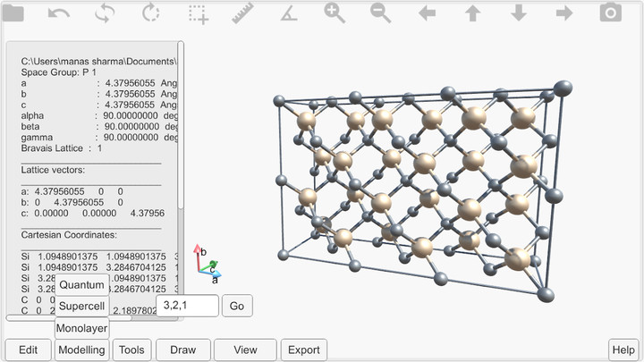Image resolution: width=644 pixels, height=362 pixels.
Task: Click the undo arrow icon
Action: pyautogui.click(x=59, y=13)
